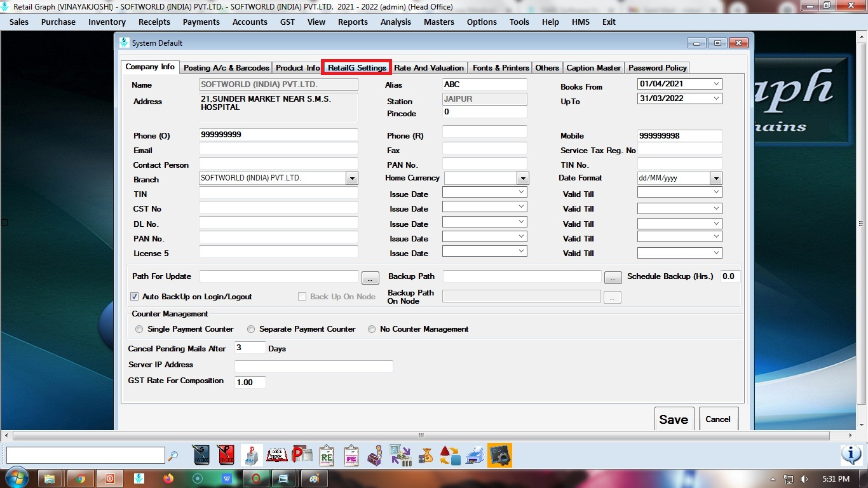Click the Server IP Address field
This screenshot has width=868, height=488.
[314, 366]
